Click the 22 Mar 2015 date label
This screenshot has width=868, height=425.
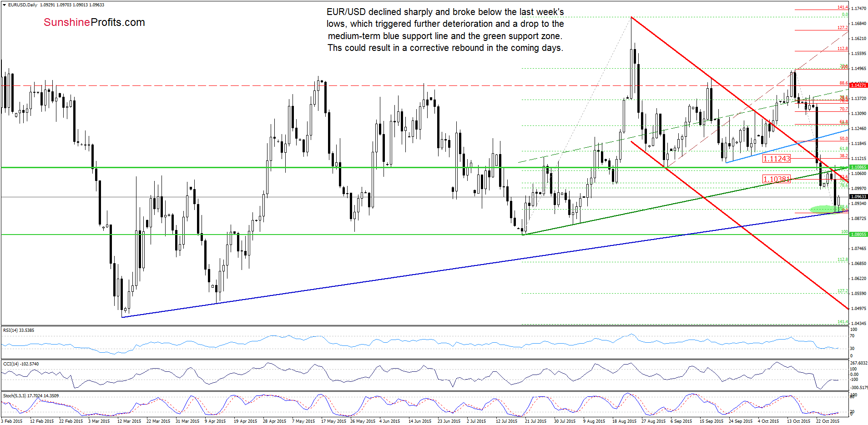(x=158, y=421)
